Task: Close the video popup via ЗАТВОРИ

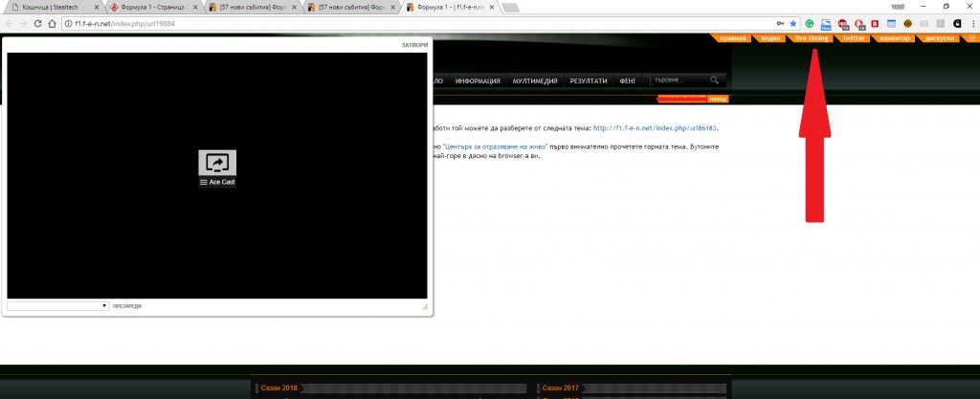Action: click(415, 45)
